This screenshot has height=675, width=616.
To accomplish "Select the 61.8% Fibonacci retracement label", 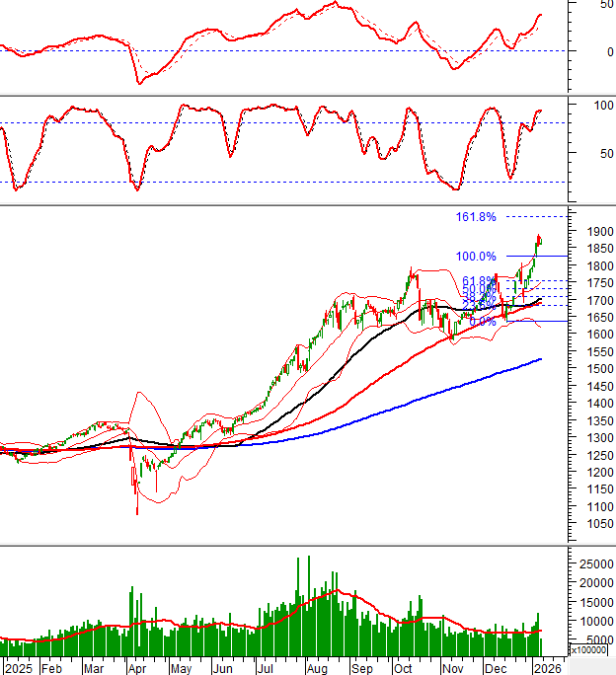I will [479, 281].
